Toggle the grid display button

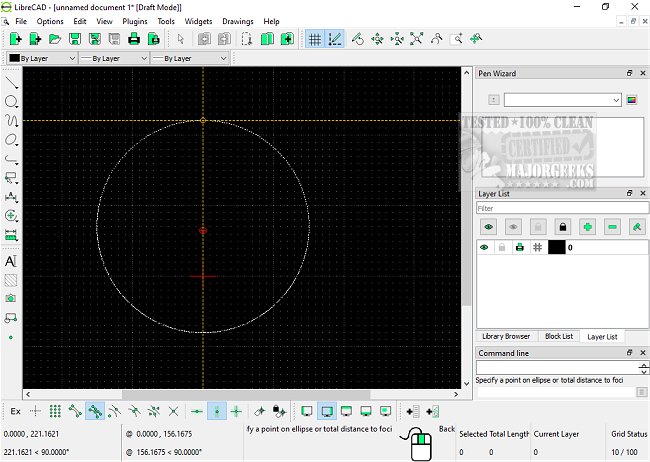315,39
